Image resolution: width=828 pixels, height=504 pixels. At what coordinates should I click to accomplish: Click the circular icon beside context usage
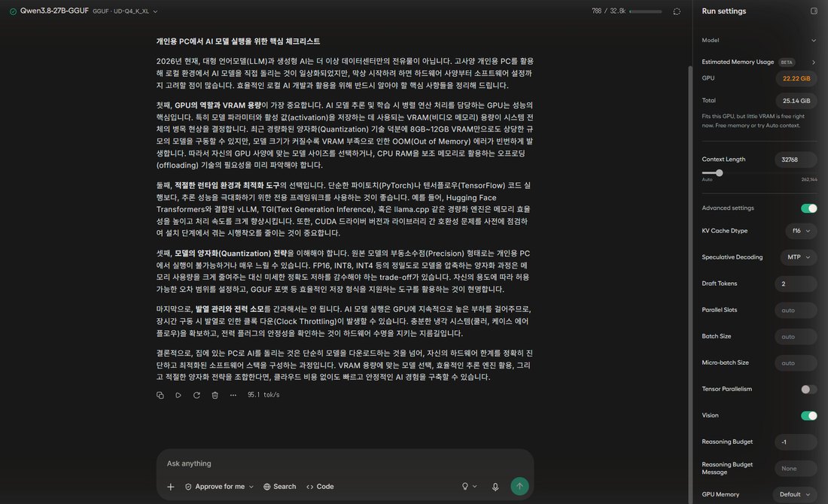tap(677, 11)
